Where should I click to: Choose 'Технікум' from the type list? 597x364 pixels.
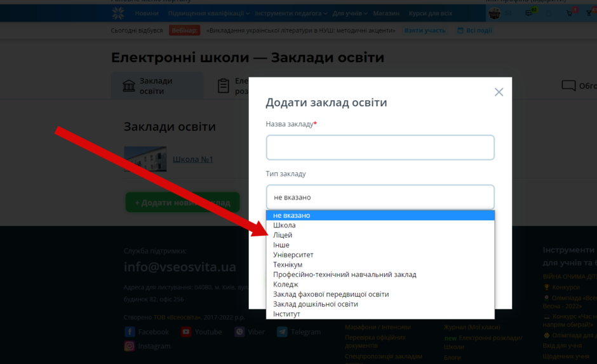coord(380,265)
